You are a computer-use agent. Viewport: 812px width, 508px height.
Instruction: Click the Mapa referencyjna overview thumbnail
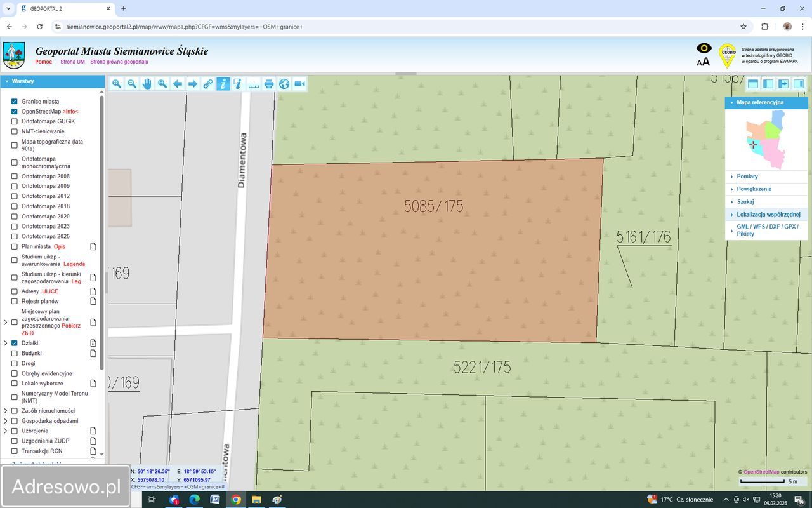(766, 138)
